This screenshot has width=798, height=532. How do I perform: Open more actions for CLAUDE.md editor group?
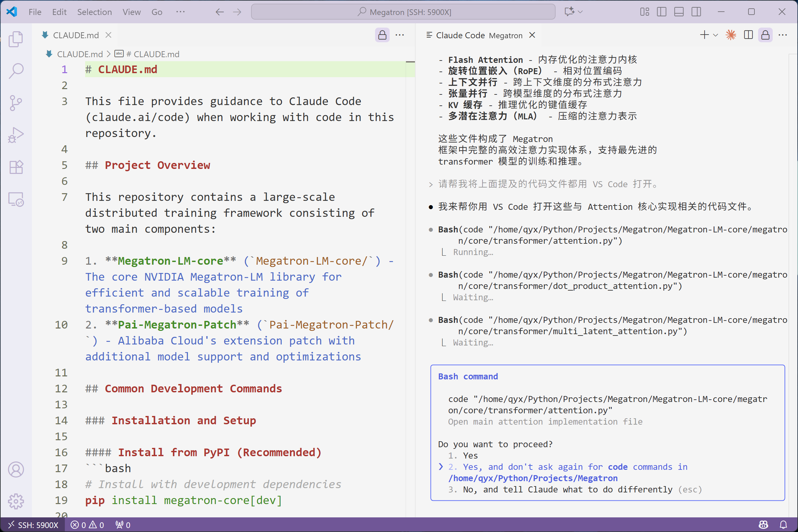coord(400,35)
